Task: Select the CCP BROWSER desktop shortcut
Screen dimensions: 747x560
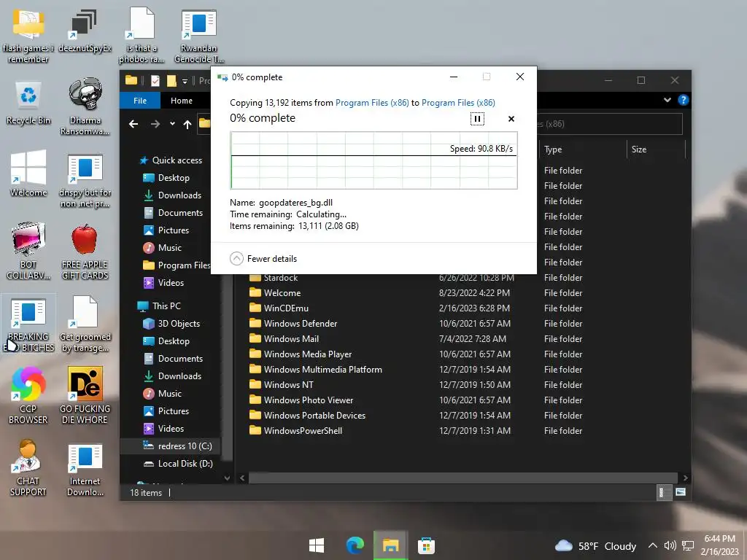Action: 28,395
